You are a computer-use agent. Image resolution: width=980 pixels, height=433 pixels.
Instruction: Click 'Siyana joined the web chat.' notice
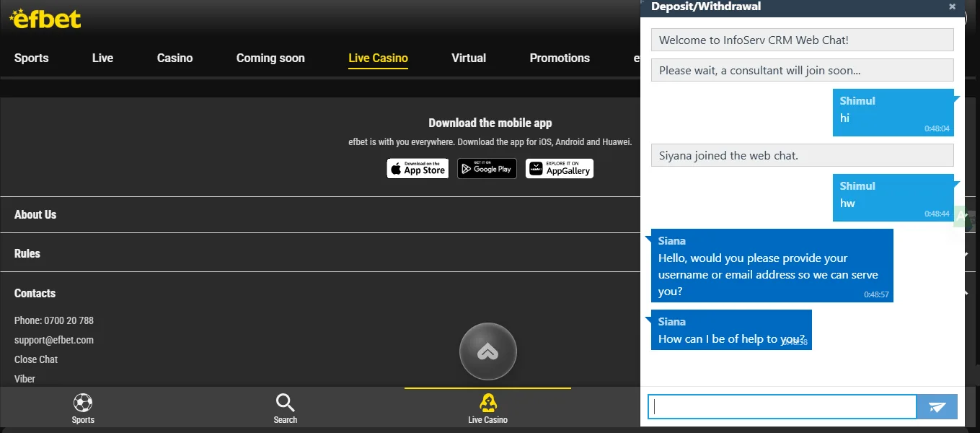(x=803, y=155)
